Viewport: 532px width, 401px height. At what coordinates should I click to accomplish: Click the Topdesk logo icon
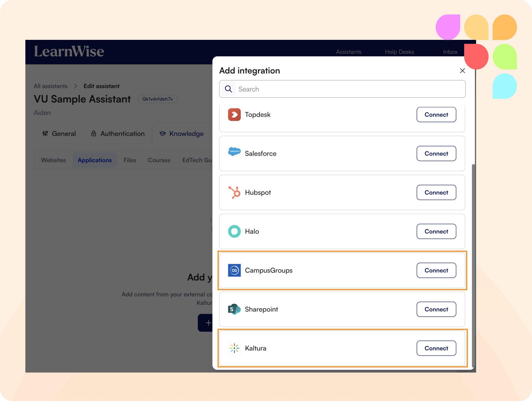[x=234, y=115]
